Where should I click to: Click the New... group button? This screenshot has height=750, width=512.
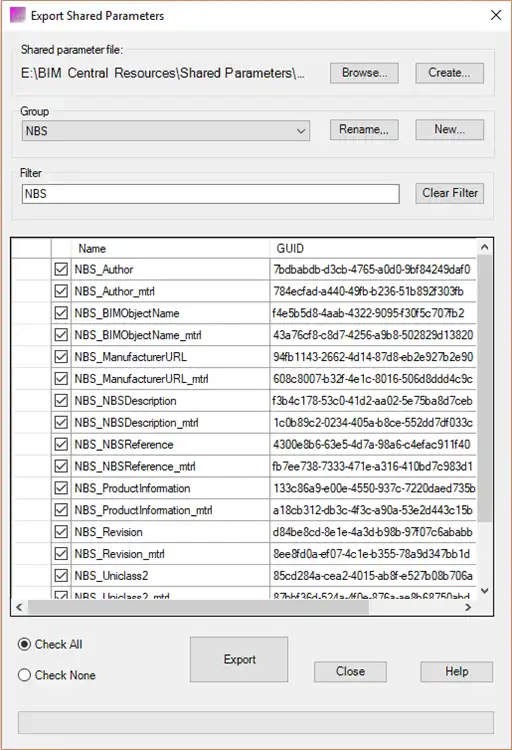[449, 130]
